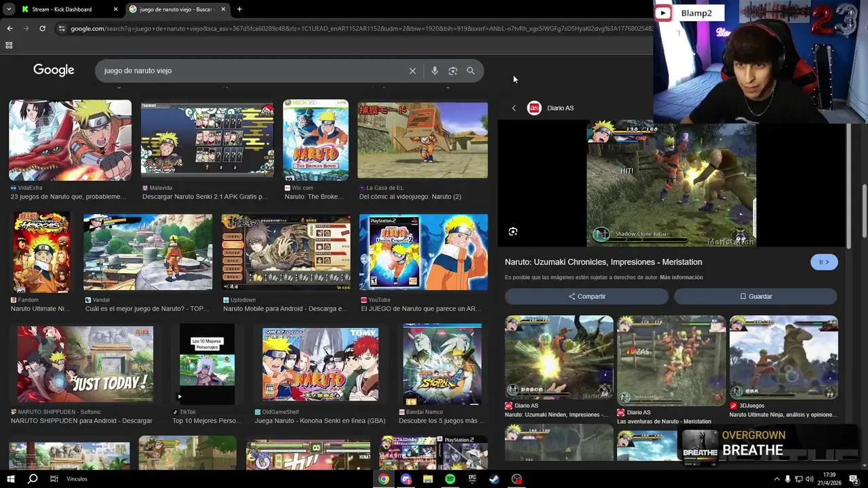Click Chrome icon in taskbar
The height and width of the screenshot is (488, 868).
pyautogui.click(x=384, y=479)
